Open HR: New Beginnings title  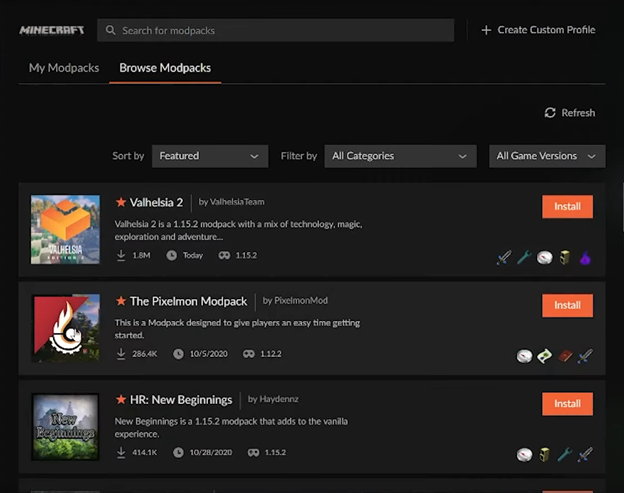point(181,400)
